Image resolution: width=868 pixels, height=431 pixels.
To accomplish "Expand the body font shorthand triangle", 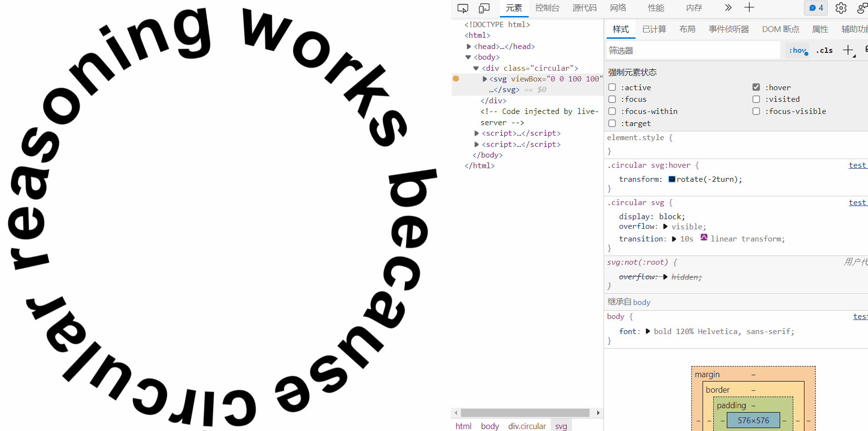I will 648,331.
